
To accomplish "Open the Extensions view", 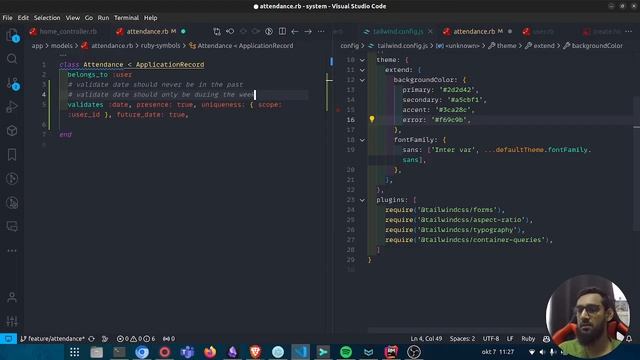I will [x=12, y=131].
